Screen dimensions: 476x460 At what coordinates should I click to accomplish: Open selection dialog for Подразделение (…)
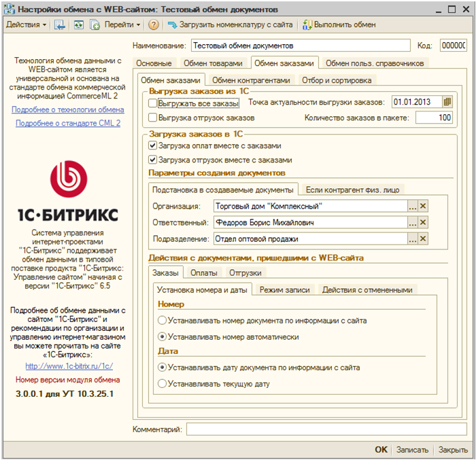pos(412,238)
